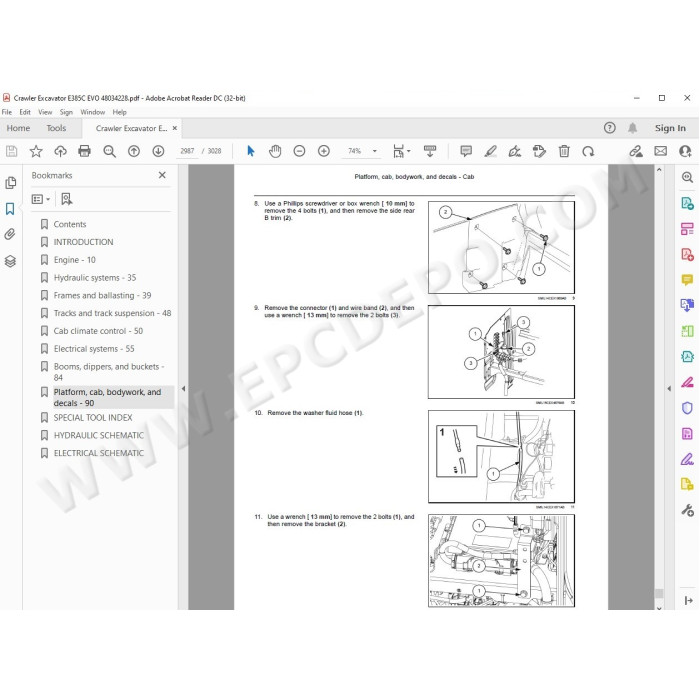The image size is (700, 700).
Task: Open Protect shield tool
Action: [x=687, y=408]
